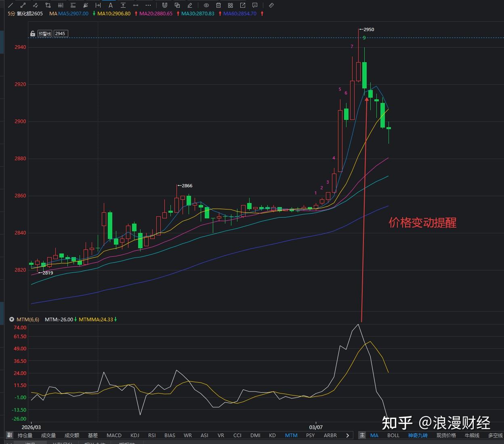Screen dimensions: 504x444
Task: Click the overlapping squares copy icon
Action: coord(177,5)
